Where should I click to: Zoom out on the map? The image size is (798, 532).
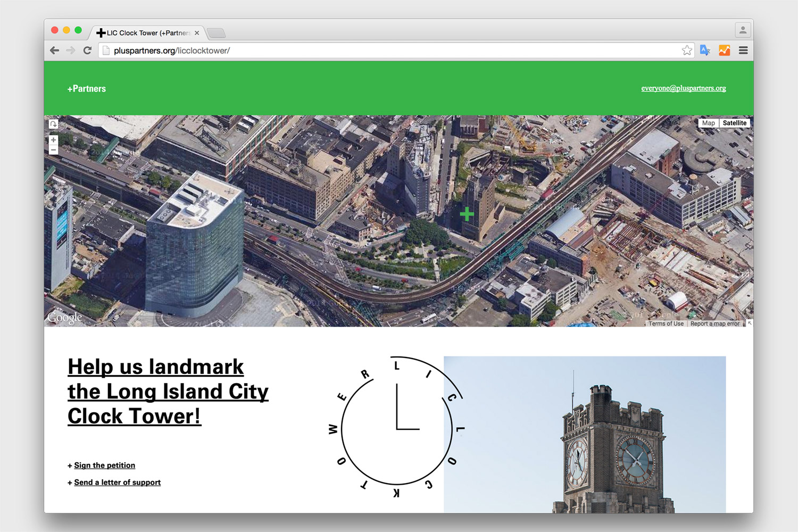coord(53,150)
